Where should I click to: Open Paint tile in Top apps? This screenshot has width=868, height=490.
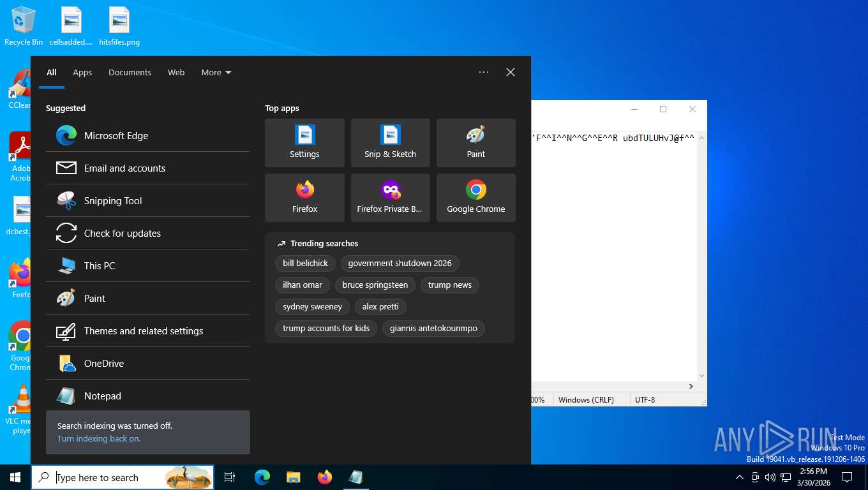[475, 143]
